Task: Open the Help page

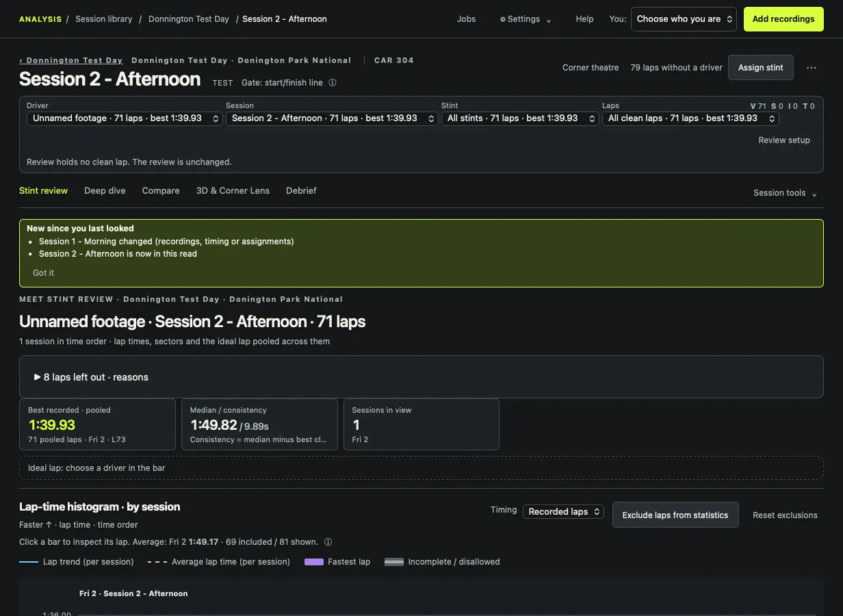Action: pos(584,19)
